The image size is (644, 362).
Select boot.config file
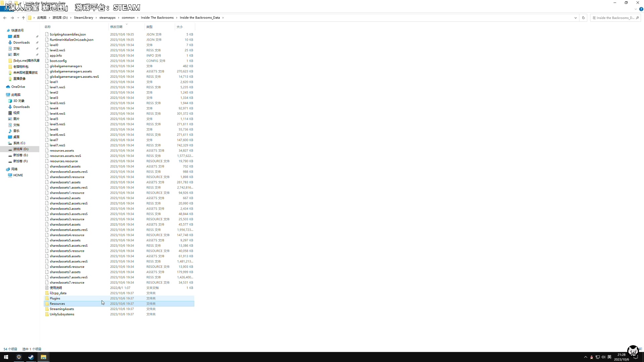[x=58, y=61]
